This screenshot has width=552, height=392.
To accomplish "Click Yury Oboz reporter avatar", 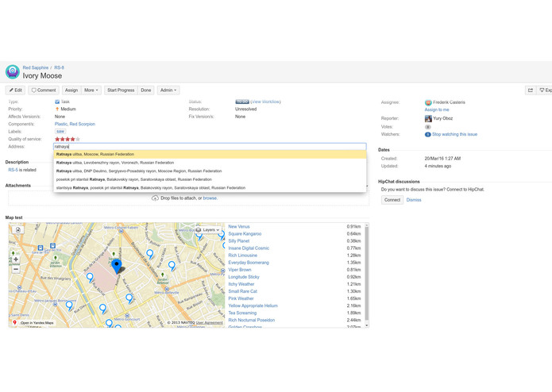I will click(428, 118).
